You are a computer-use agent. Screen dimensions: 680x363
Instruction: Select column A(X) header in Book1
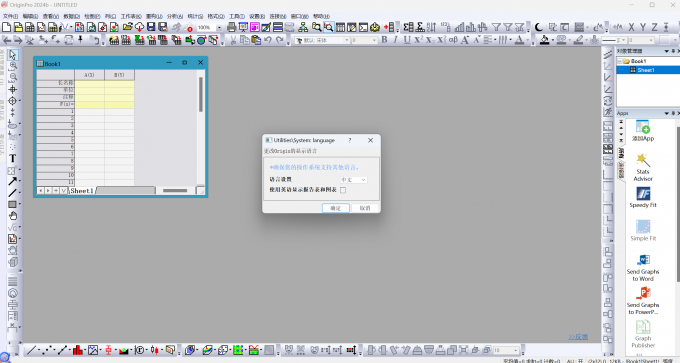(x=89, y=75)
